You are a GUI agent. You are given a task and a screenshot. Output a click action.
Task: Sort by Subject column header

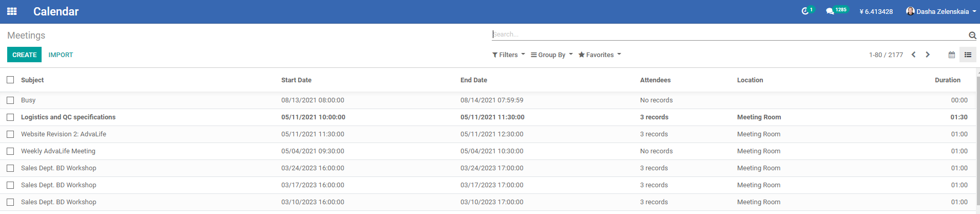click(32, 80)
